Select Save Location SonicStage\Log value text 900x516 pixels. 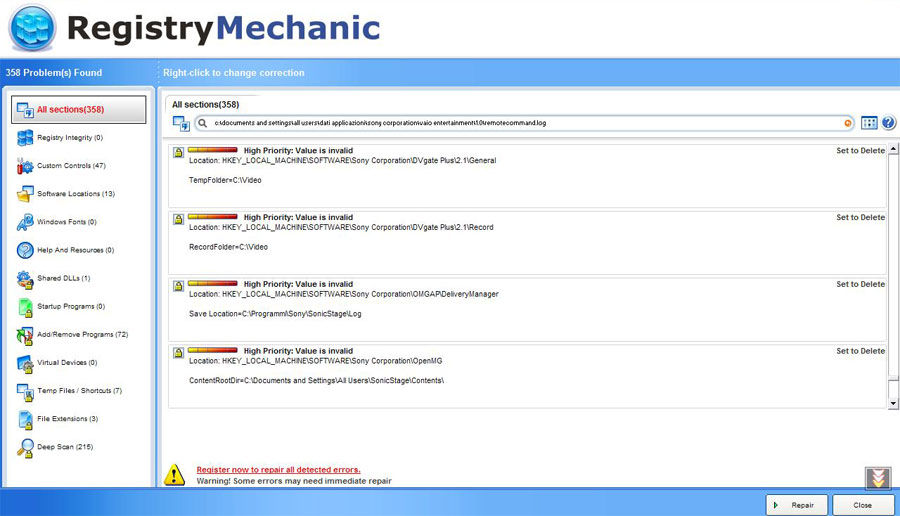[275, 314]
